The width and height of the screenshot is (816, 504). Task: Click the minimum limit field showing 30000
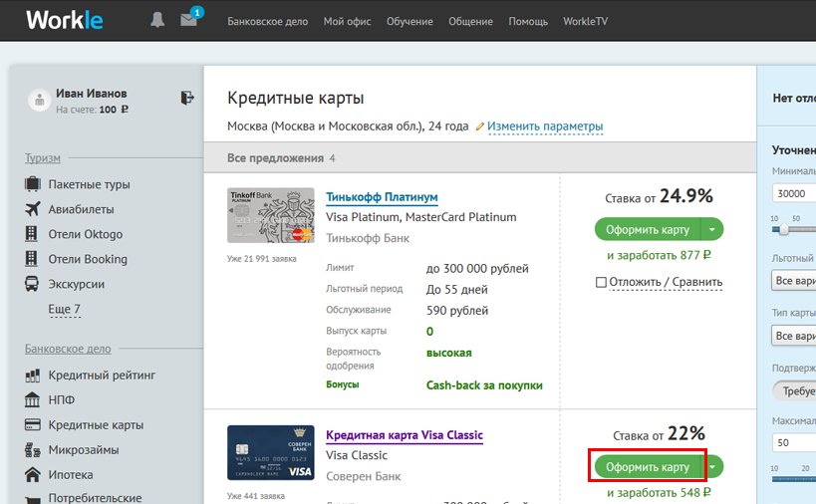point(793,193)
